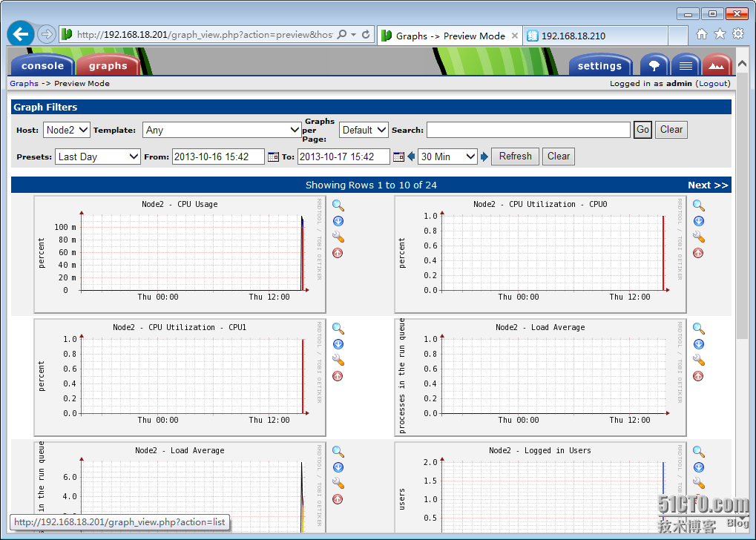Open the graphs tab
The width and height of the screenshot is (756, 540).
(x=108, y=65)
